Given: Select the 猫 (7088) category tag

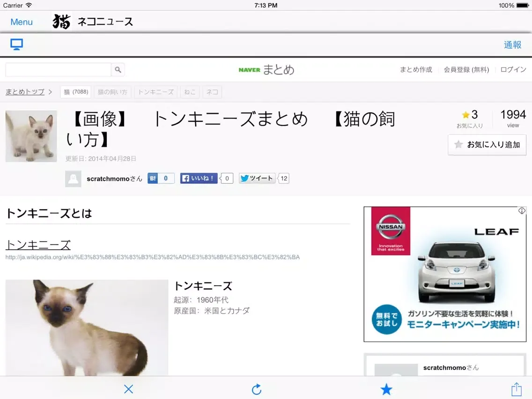Looking at the screenshot, I should tap(75, 92).
